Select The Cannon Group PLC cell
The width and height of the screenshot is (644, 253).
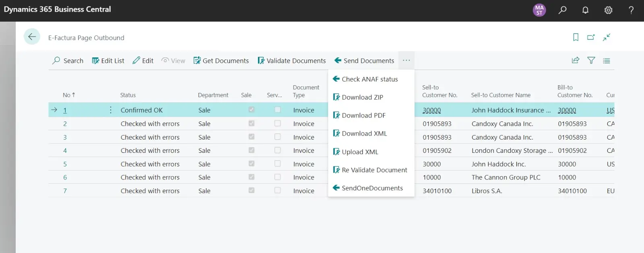click(x=506, y=177)
